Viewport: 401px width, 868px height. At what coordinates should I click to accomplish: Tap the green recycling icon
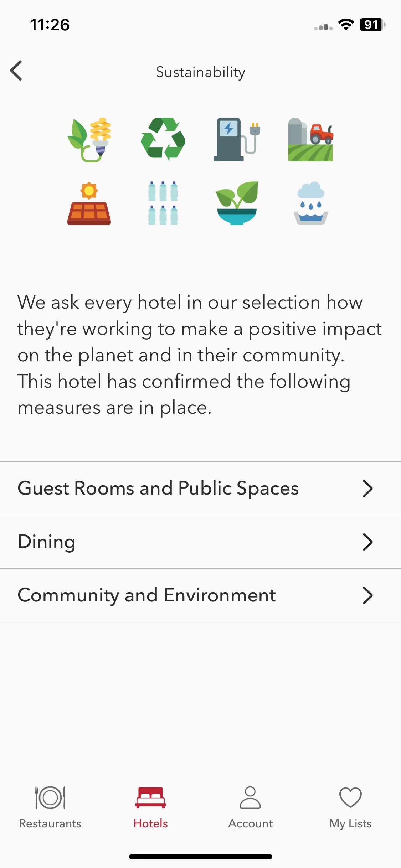tap(163, 139)
